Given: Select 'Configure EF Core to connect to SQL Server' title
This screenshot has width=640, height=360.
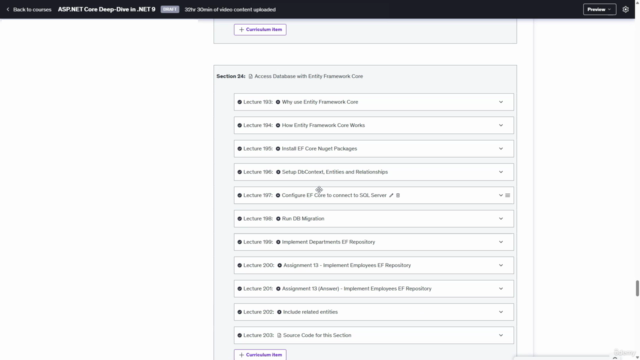Looking at the screenshot, I should point(334,196).
